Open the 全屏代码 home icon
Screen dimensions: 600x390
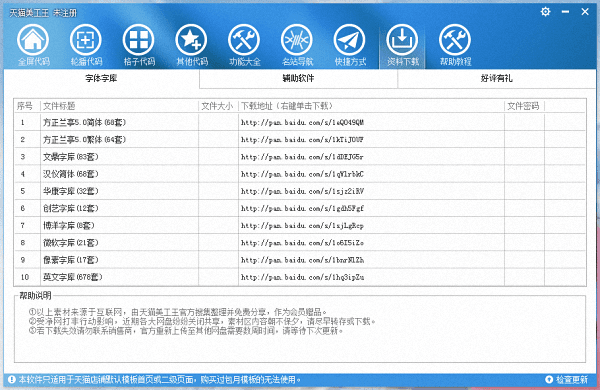[x=33, y=40]
